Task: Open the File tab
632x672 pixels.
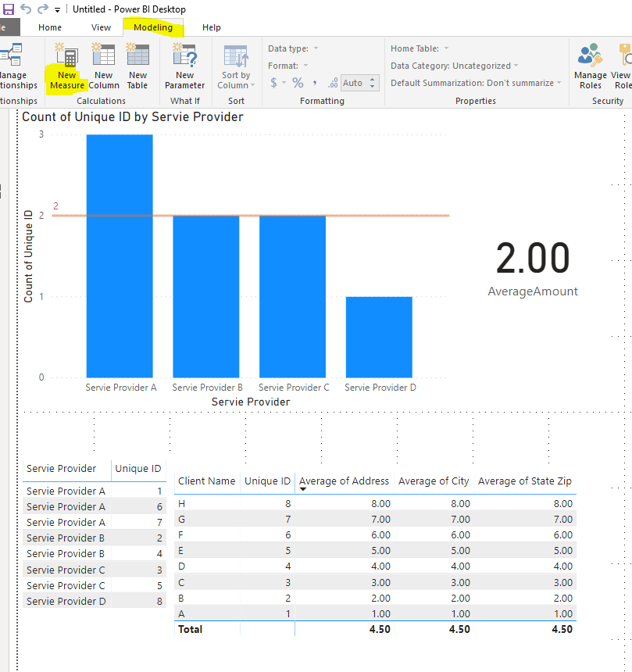Action: [x=9, y=27]
